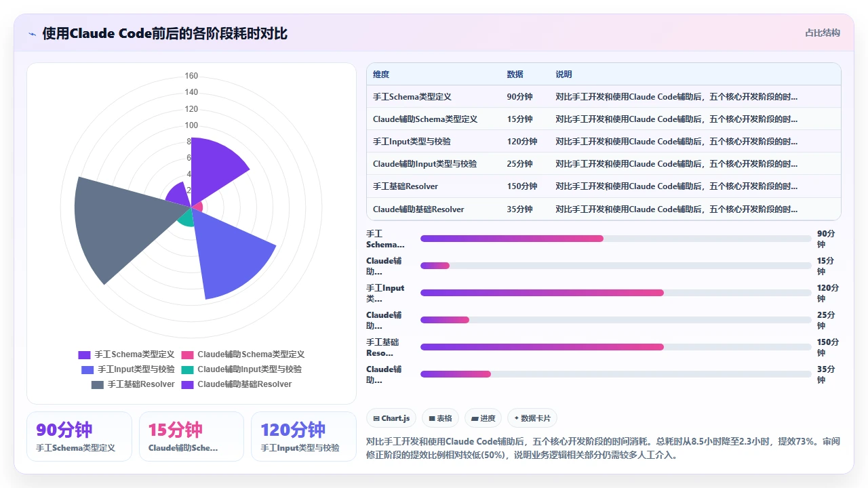
Task: Click the 100 axis tick label
Action: coord(191,125)
